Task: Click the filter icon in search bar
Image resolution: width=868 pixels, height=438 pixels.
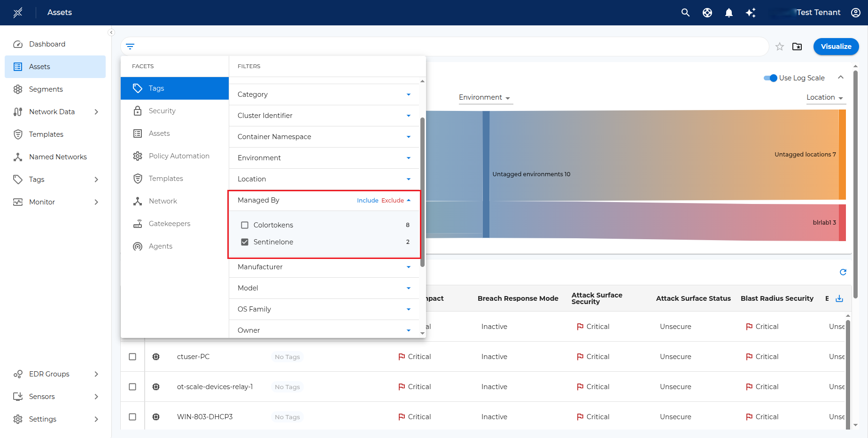Action: click(130, 47)
